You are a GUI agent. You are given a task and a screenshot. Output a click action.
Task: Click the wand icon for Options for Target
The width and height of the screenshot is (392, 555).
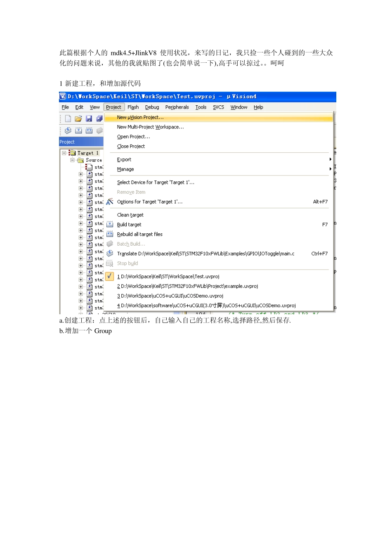coord(110,202)
